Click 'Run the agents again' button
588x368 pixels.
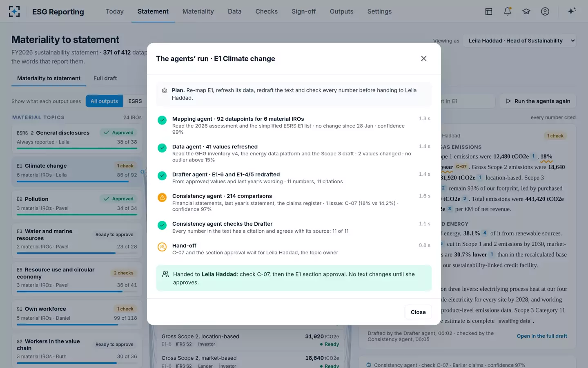[538, 101]
